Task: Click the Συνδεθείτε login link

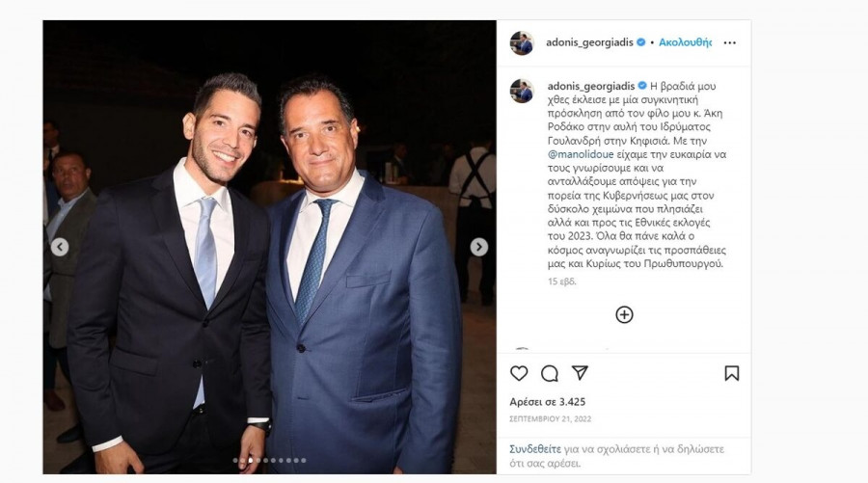Action: (535, 449)
